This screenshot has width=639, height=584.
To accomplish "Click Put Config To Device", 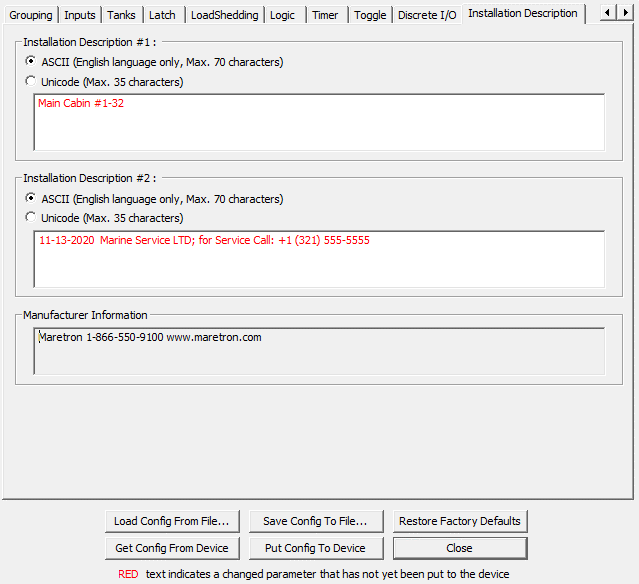I will point(315,548).
